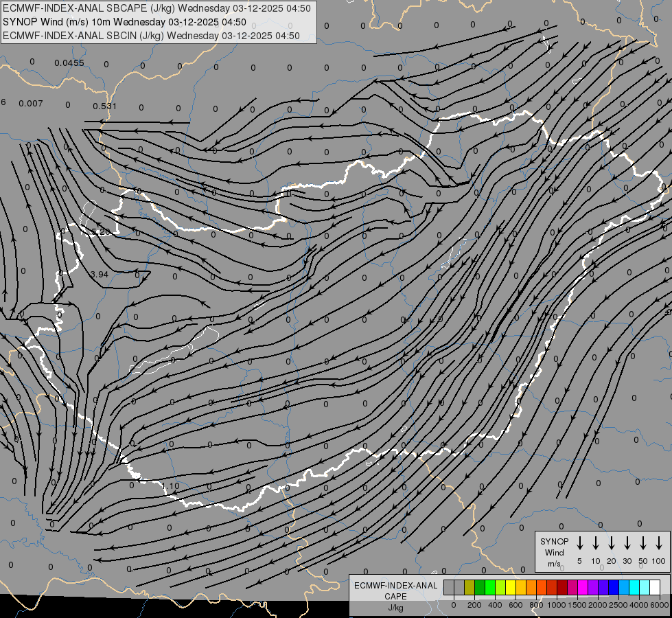Select the yellow-green swatch in CAPE scale
Screen dimensions: 672x618
coord(500,587)
